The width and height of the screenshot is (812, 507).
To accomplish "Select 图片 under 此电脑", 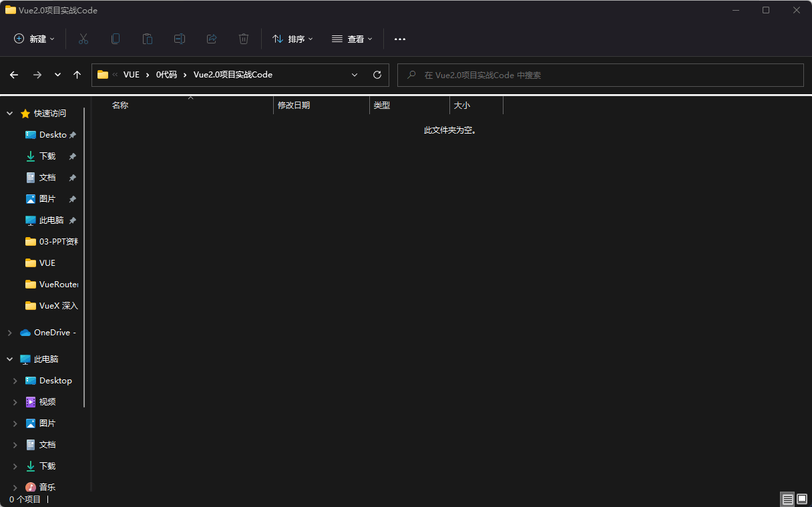I will (x=47, y=424).
